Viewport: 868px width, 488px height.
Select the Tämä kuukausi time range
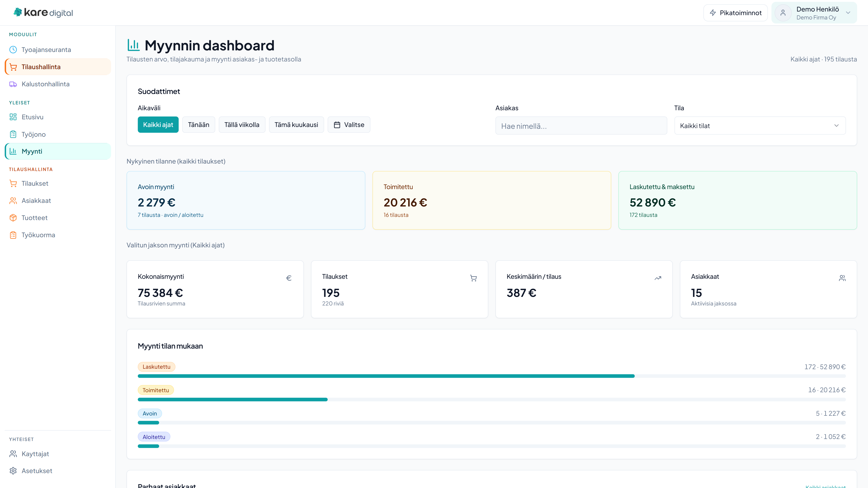coord(296,125)
